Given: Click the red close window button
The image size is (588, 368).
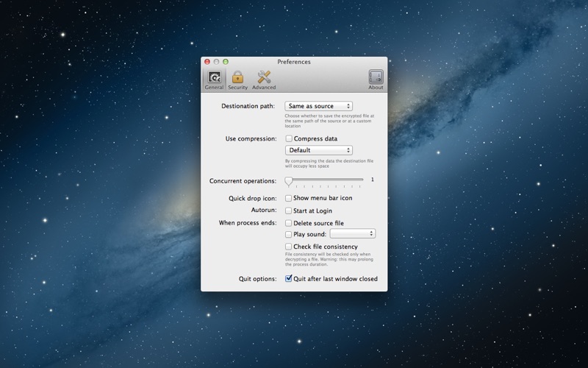Looking at the screenshot, I should pos(207,62).
